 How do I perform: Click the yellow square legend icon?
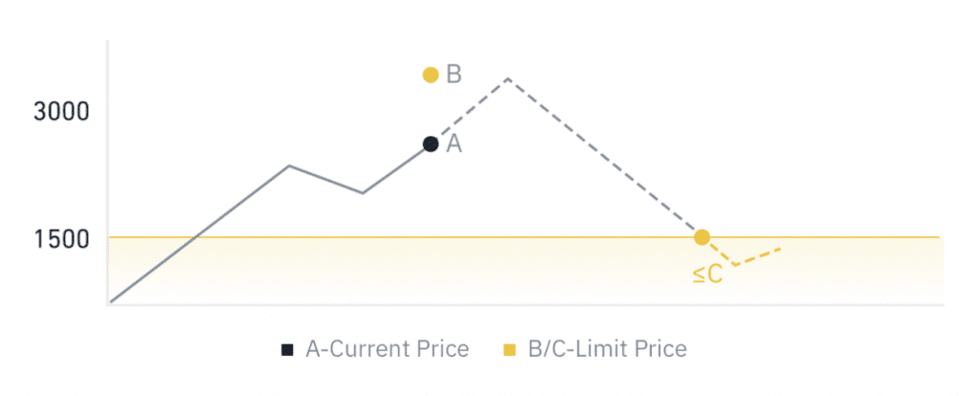click(510, 350)
